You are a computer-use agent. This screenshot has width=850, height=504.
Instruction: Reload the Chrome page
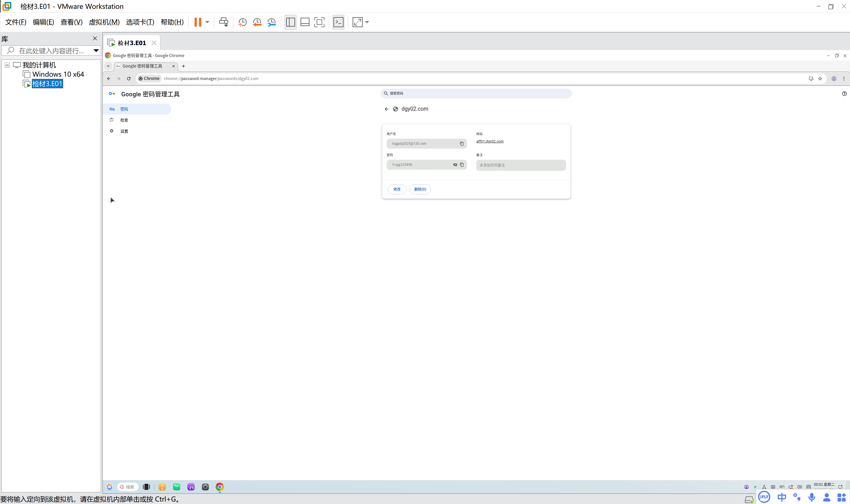coord(129,78)
